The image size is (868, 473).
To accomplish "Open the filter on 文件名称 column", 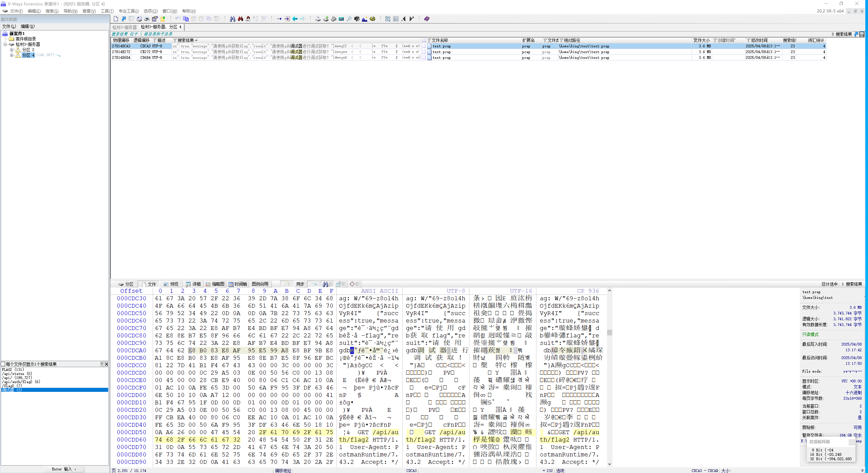I will click(429, 41).
